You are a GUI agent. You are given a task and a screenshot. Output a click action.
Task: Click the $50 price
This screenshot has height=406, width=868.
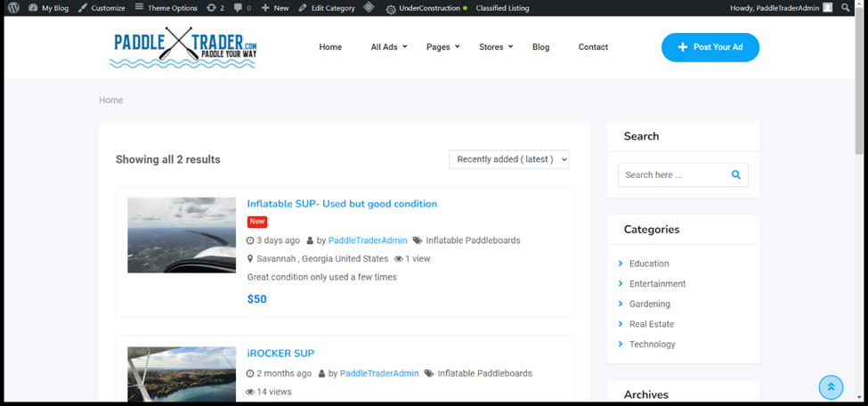pos(257,299)
